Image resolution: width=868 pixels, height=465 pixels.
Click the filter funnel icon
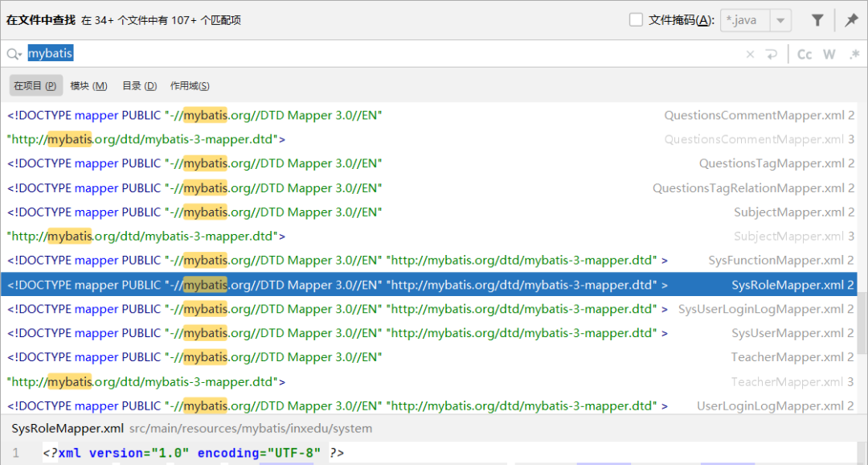[x=817, y=20]
